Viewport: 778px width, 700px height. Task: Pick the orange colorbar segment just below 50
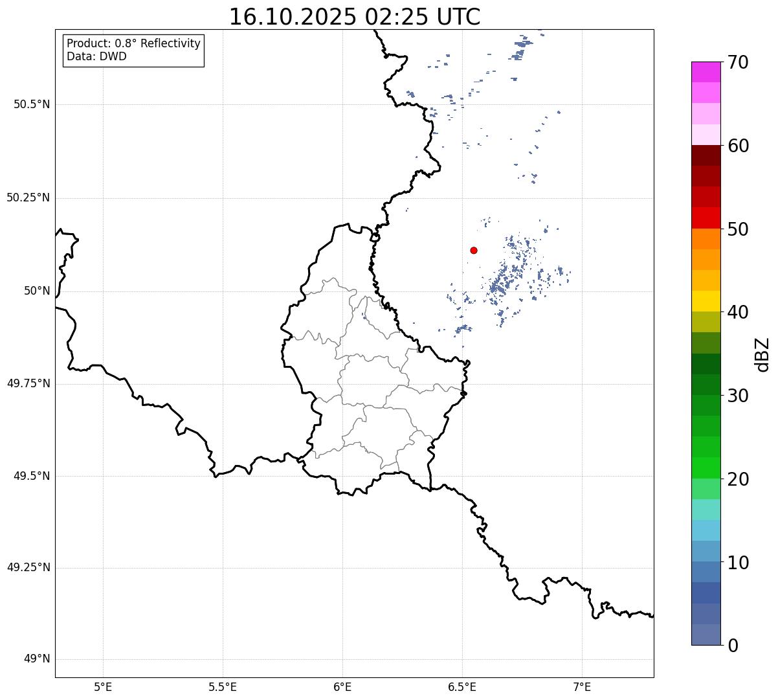tap(706, 239)
